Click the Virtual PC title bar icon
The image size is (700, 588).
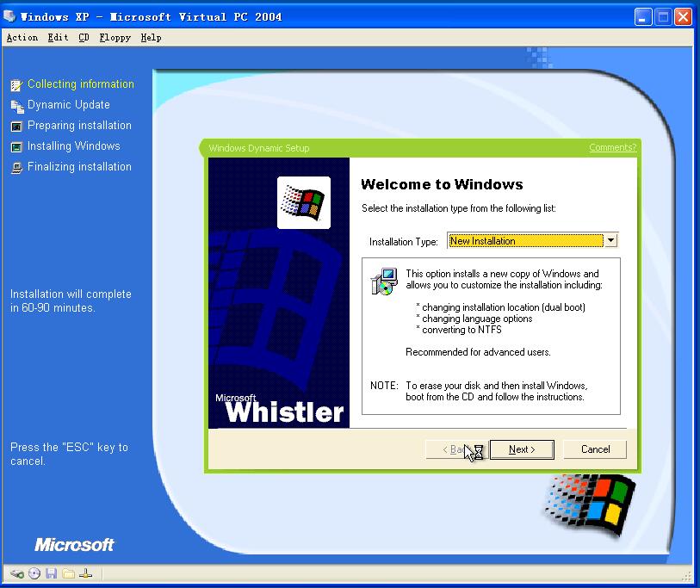tap(9, 16)
